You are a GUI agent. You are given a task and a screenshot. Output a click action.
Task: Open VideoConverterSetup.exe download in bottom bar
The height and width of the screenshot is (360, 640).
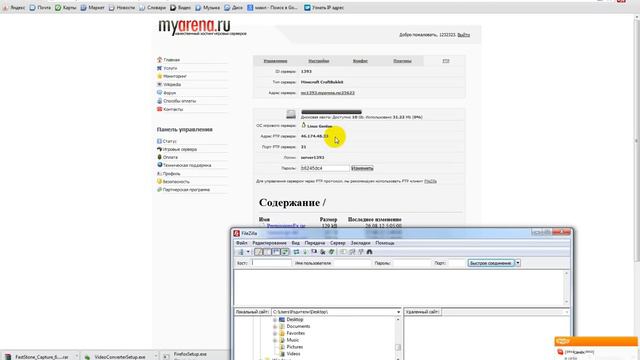[119, 357]
